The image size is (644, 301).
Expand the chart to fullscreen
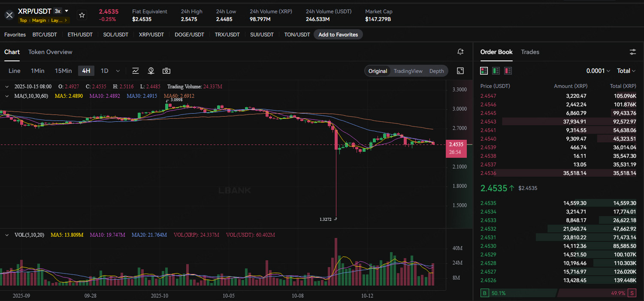460,71
